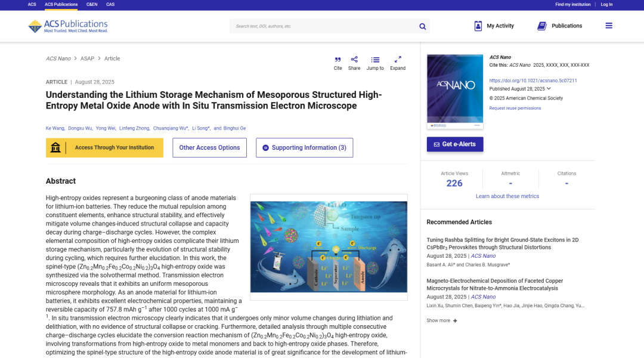This screenshot has width=644, height=358.
Task: Click the Recommended Articles heading
Action: pos(459,223)
